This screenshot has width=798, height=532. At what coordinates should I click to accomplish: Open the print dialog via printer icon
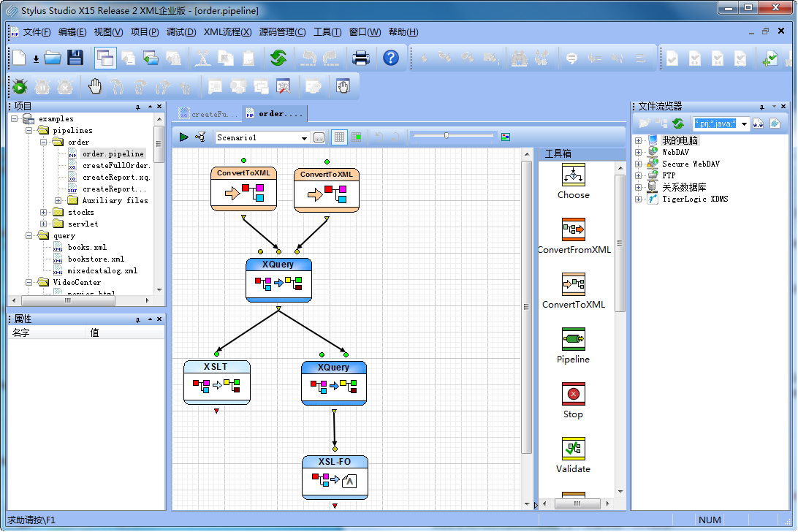361,58
